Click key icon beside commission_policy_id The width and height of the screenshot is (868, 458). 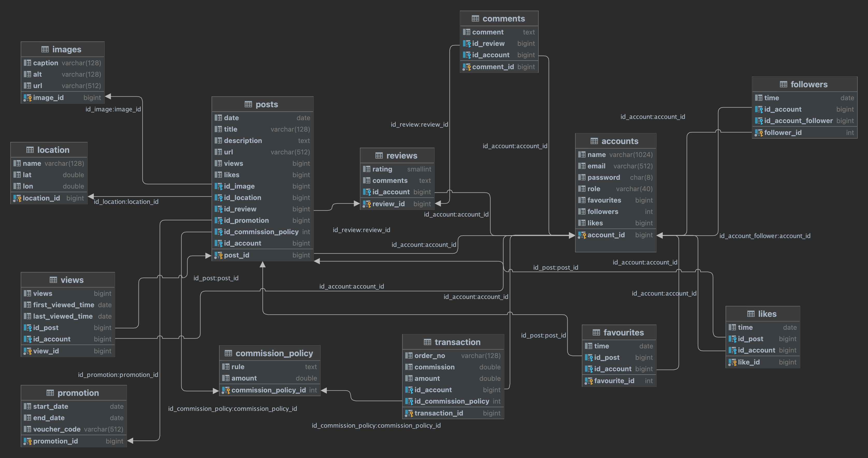click(226, 390)
